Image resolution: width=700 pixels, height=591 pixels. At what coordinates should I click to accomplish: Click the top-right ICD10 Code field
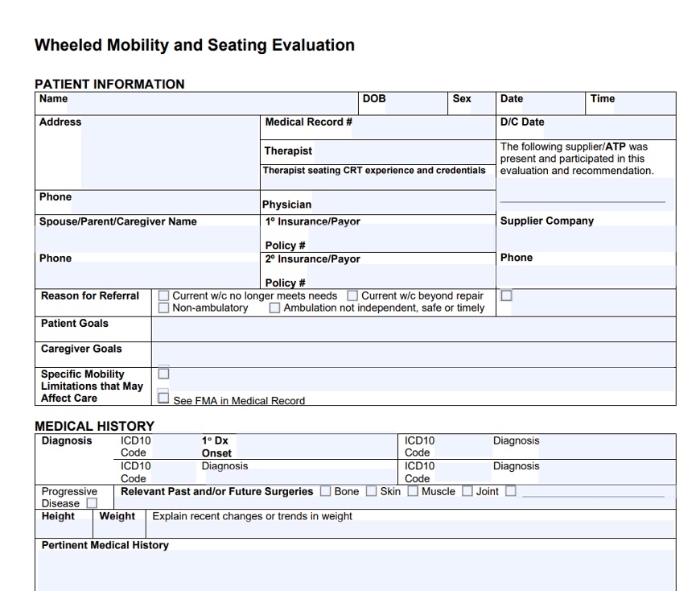pos(463,446)
